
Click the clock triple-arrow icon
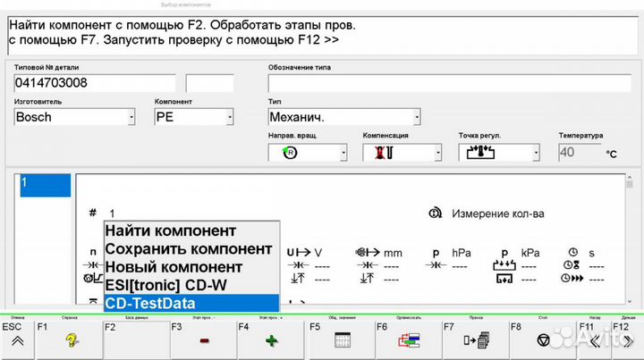(x=572, y=279)
